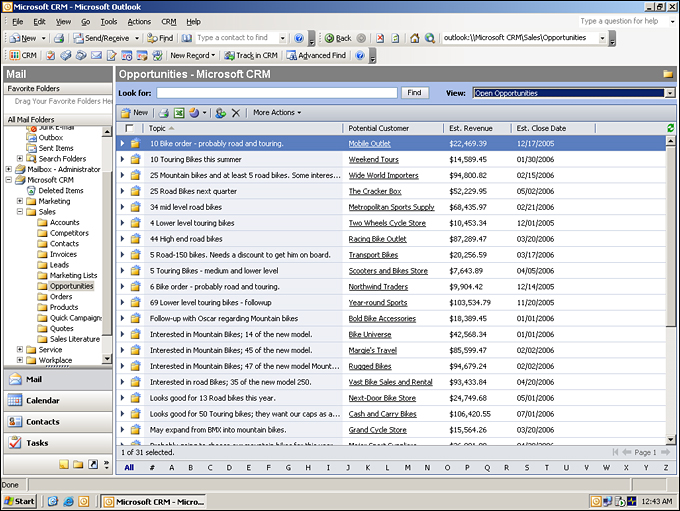The image size is (680, 511).
Task: Click the green refresh icon above the grid
Action: 670,128
